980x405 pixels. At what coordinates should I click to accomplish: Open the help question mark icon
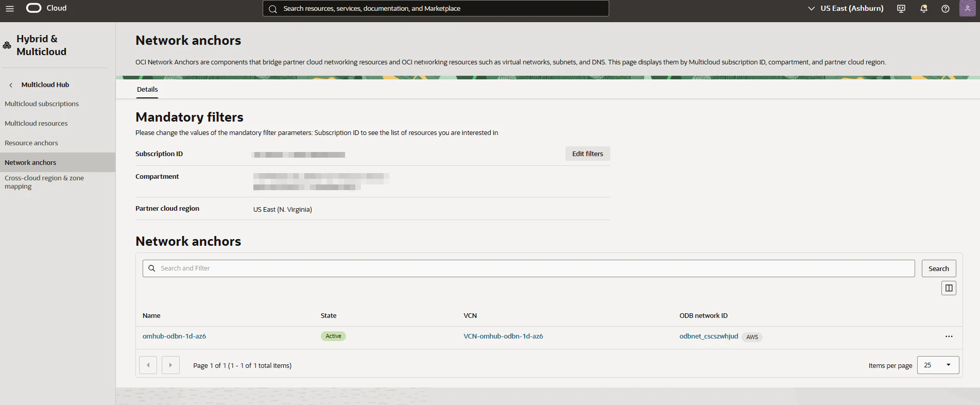click(x=945, y=8)
